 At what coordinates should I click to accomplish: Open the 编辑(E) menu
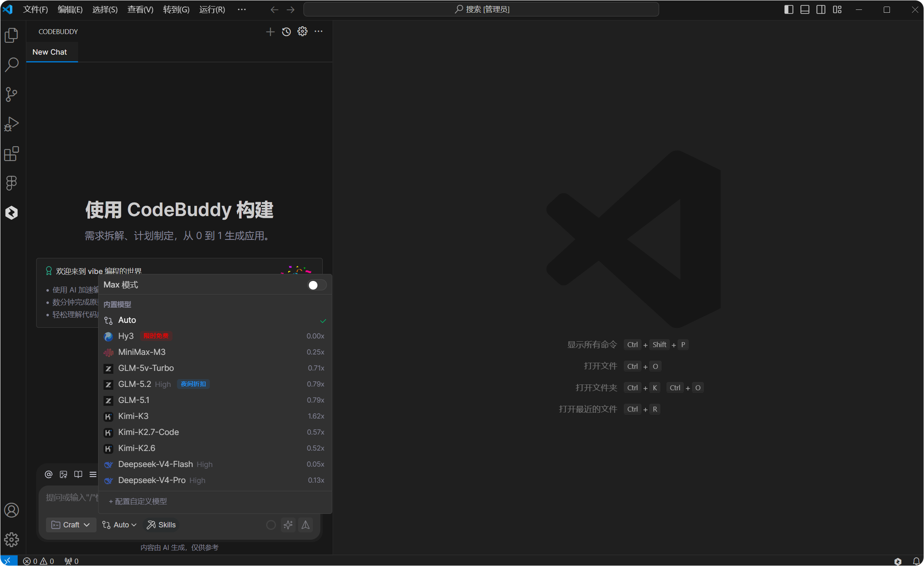(70, 9)
